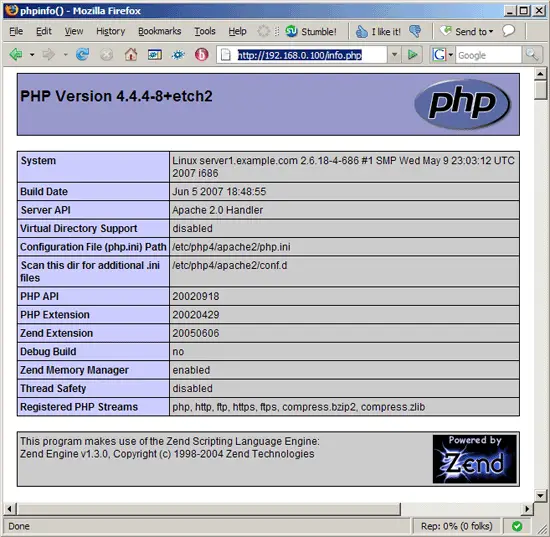Click the vertical scrollbar up arrow
The image size is (550, 537).
coord(540,74)
